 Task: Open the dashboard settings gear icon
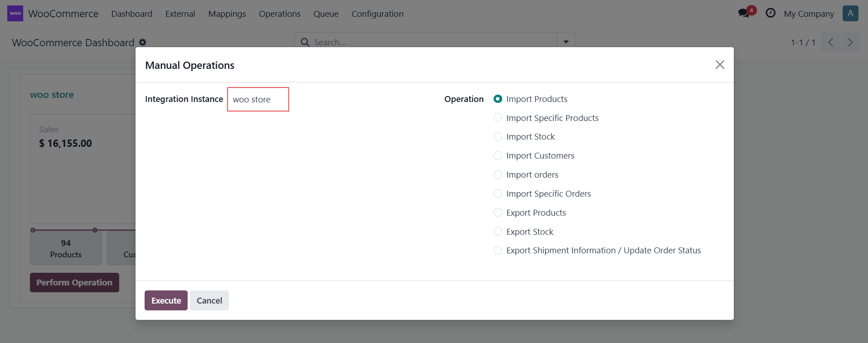pyautogui.click(x=143, y=42)
